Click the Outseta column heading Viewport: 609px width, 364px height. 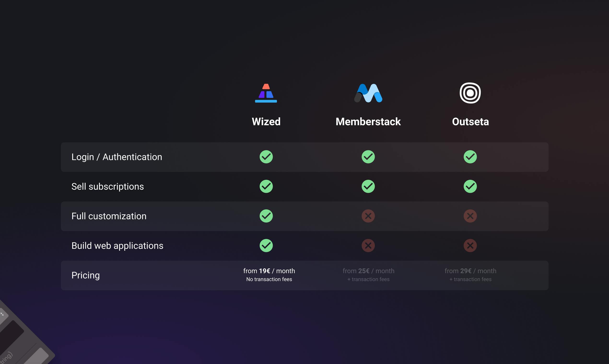pos(470,122)
